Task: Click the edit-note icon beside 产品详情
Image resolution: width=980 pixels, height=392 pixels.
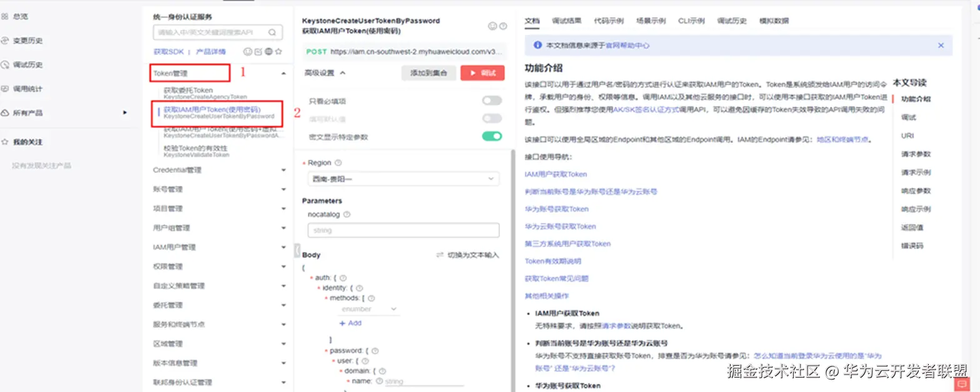Action: [x=257, y=52]
